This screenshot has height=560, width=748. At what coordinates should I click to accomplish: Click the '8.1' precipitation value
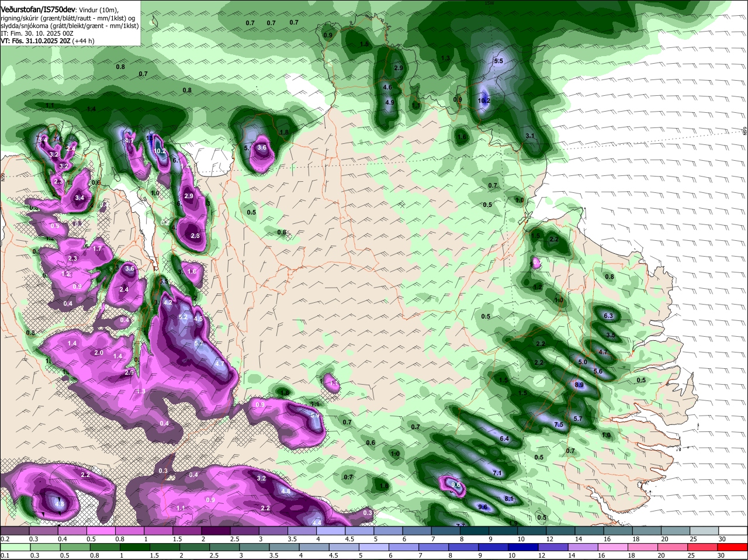click(508, 499)
